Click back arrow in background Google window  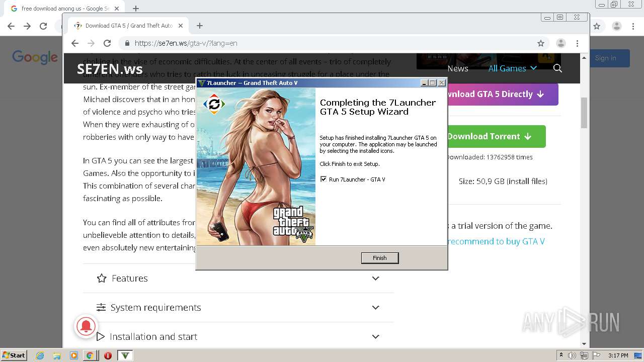tap(11, 26)
